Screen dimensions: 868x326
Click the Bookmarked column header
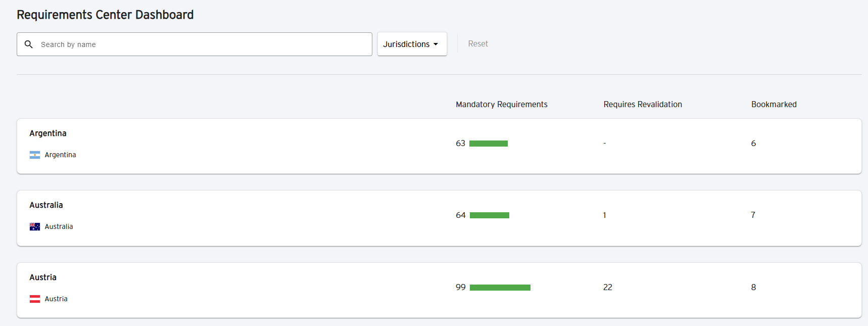pyautogui.click(x=774, y=105)
